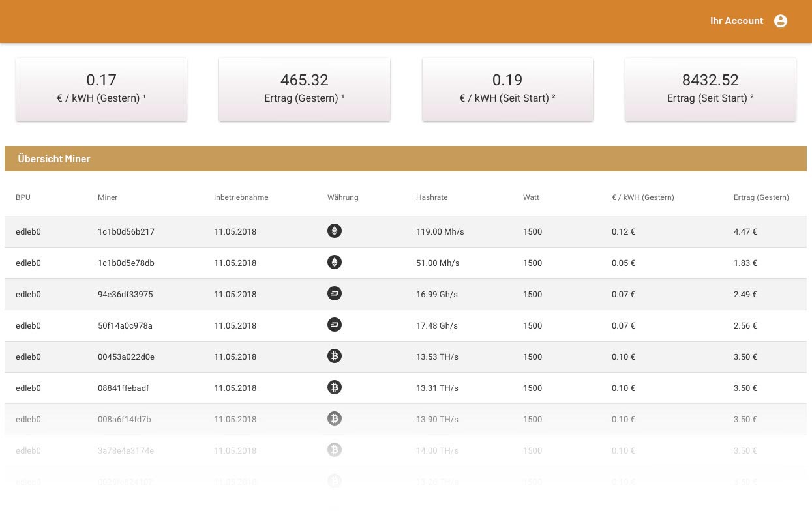Click Bitcoin icon for miner 08841ffebadf

335,388
